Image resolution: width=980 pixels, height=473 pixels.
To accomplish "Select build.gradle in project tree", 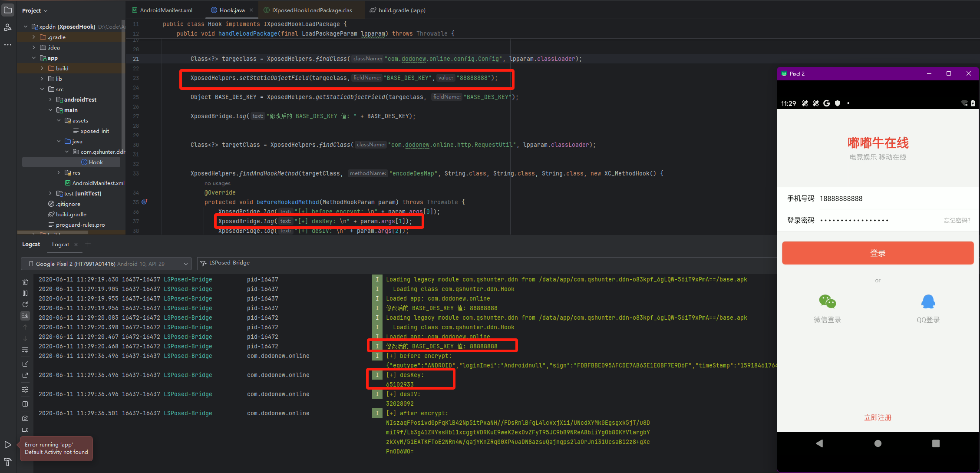I will tap(71, 214).
